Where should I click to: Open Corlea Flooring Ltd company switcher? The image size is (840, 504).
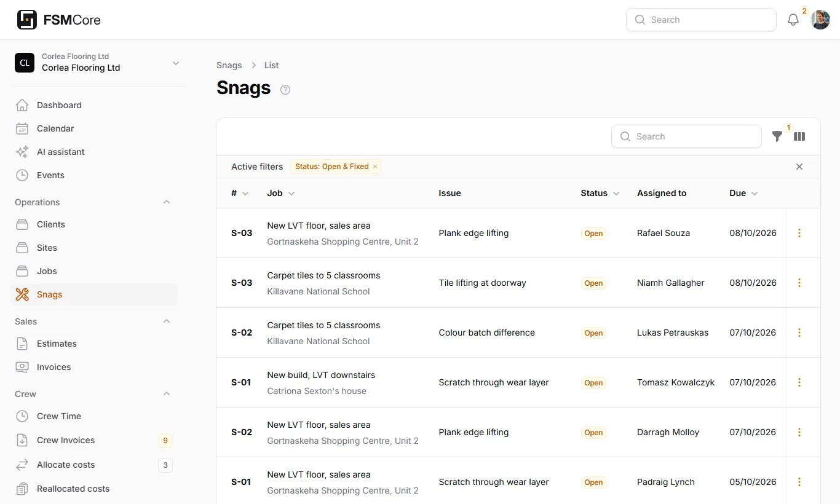click(x=98, y=63)
